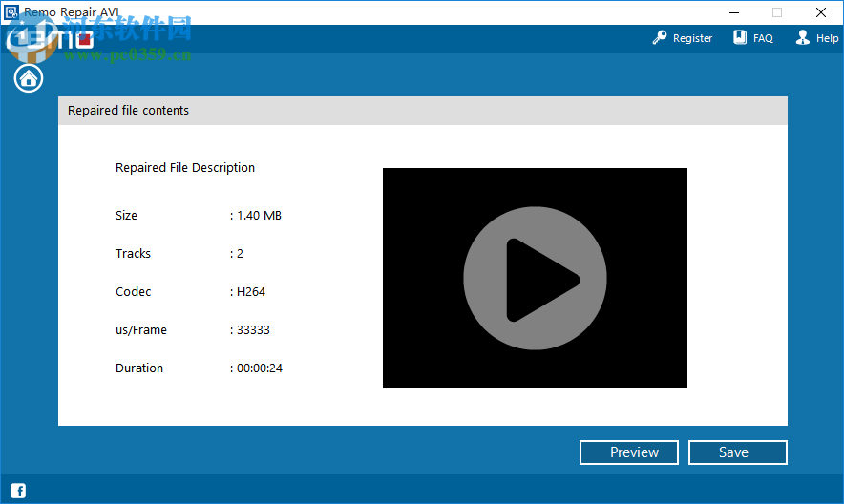Open the FAQ book icon

[x=740, y=37]
